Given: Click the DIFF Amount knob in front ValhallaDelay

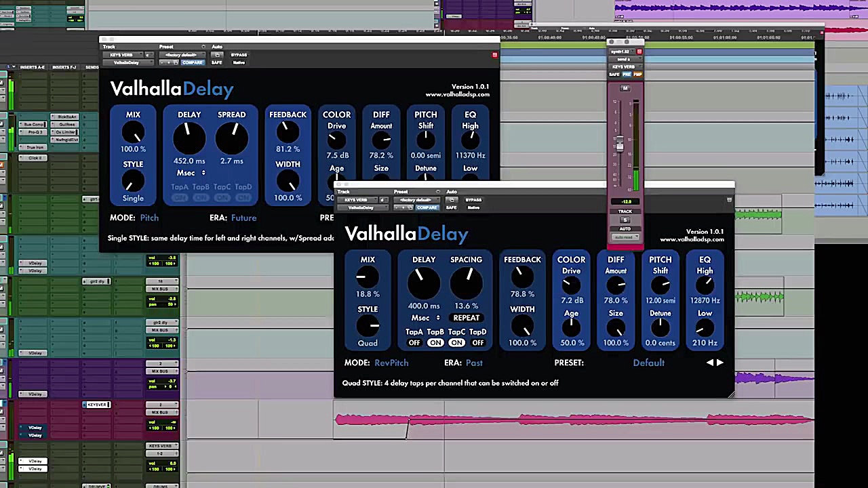Looking at the screenshot, I should (616, 285).
